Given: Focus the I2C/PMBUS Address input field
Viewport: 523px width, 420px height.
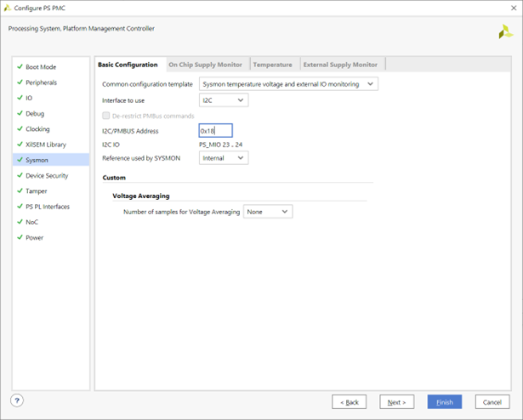Looking at the screenshot, I should click(216, 131).
